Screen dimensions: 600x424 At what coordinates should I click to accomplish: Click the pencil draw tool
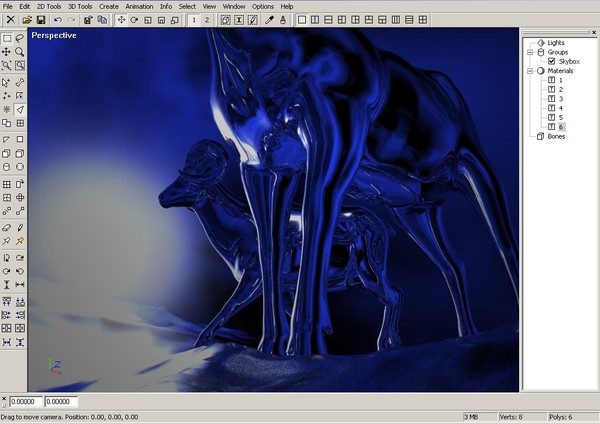20,228
